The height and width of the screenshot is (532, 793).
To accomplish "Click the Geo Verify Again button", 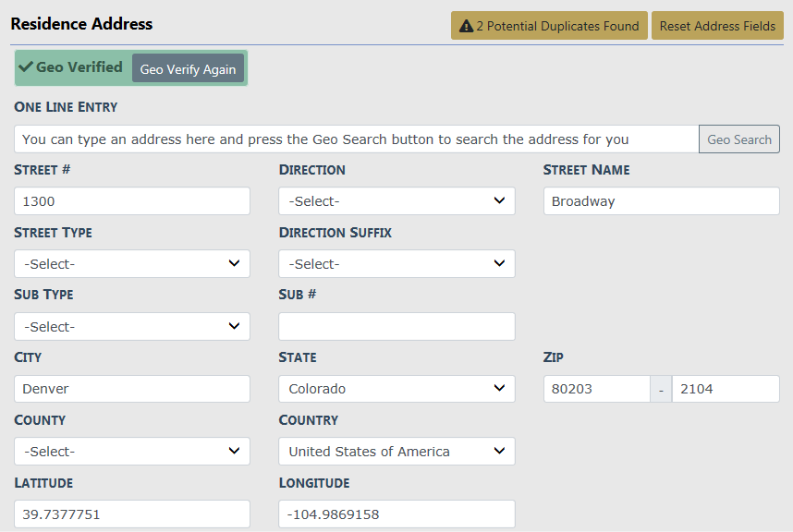I will 188,69.
